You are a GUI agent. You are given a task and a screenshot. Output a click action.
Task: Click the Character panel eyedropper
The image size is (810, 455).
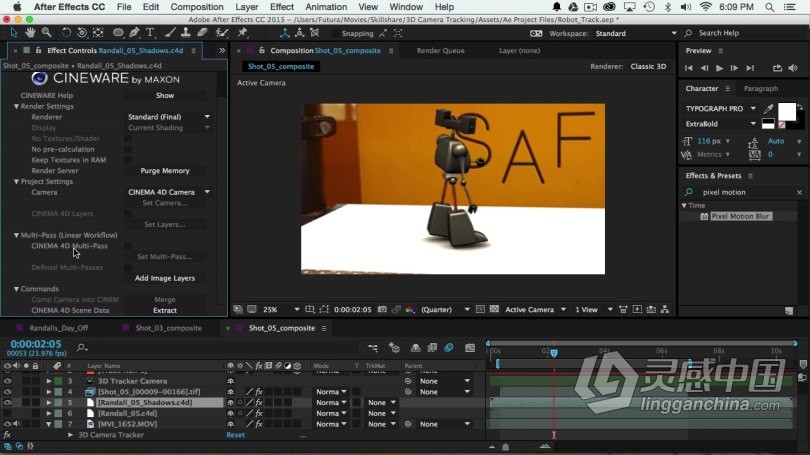coord(769,108)
